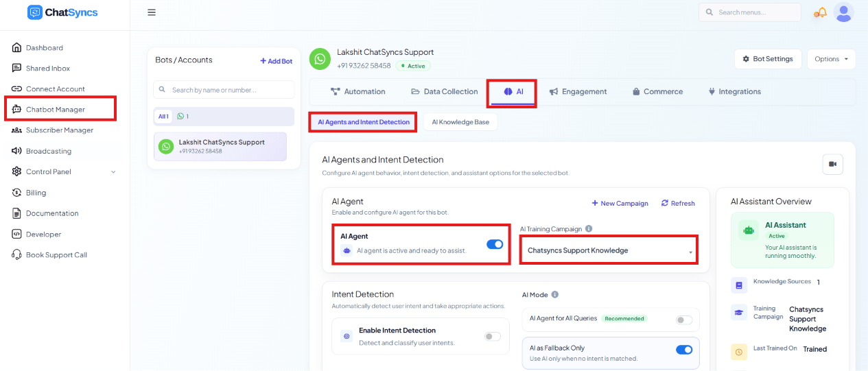Disable AI as Fallback Only switch

(683, 350)
